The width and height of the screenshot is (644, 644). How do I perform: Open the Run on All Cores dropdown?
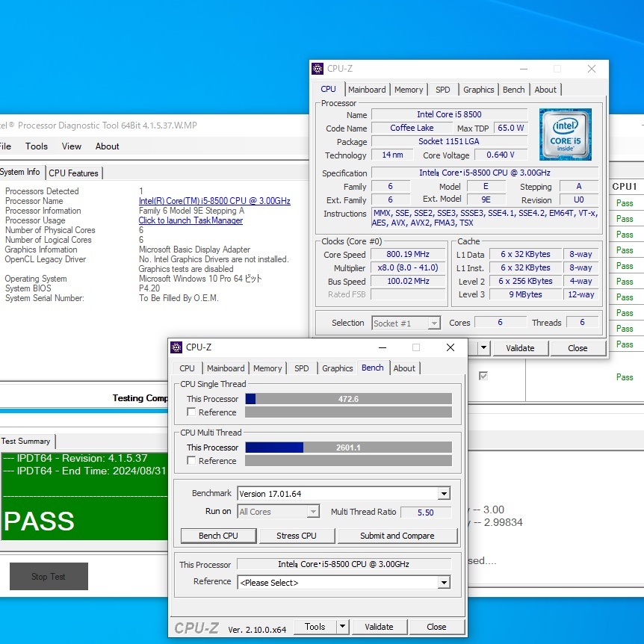[x=313, y=512]
